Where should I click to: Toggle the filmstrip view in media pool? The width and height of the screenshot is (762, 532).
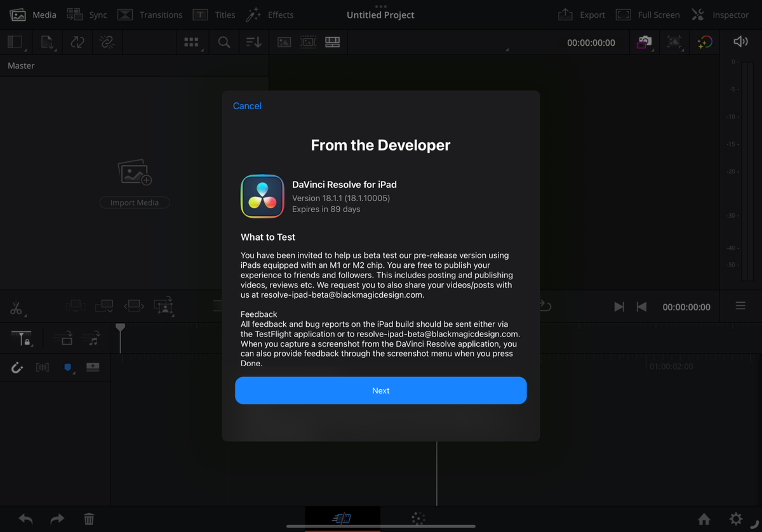[309, 42]
